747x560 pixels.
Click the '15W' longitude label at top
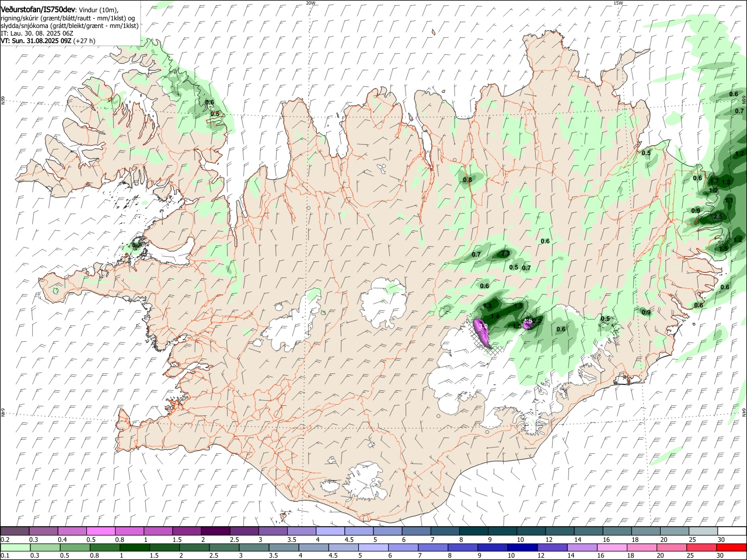(x=618, y=3)
